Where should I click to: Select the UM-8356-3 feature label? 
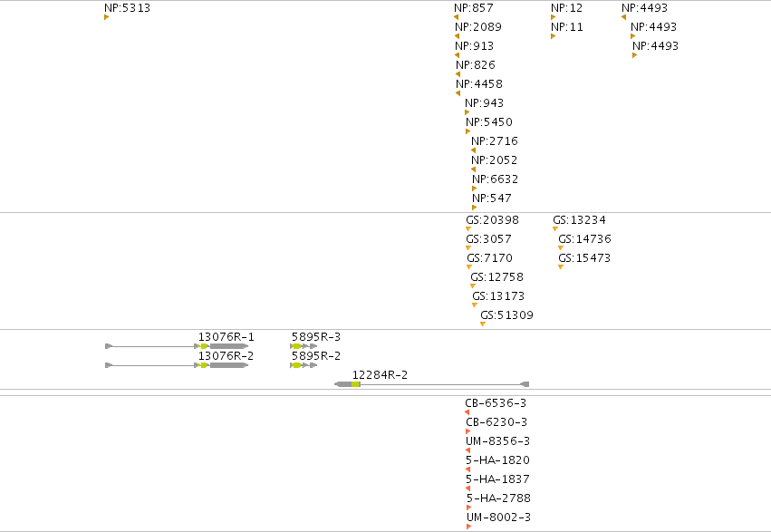click(498, 441)
